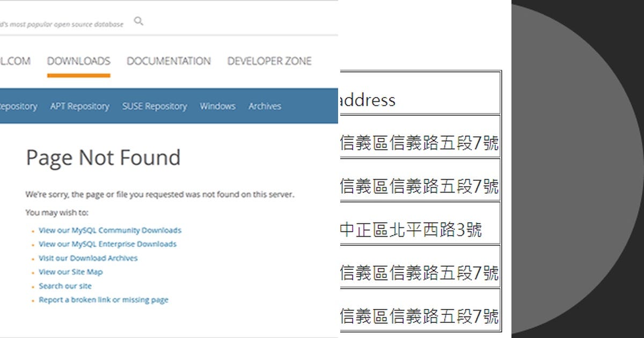Click the leftmost Repository navigation item
The image size is (644, 338).
[18, 106]
